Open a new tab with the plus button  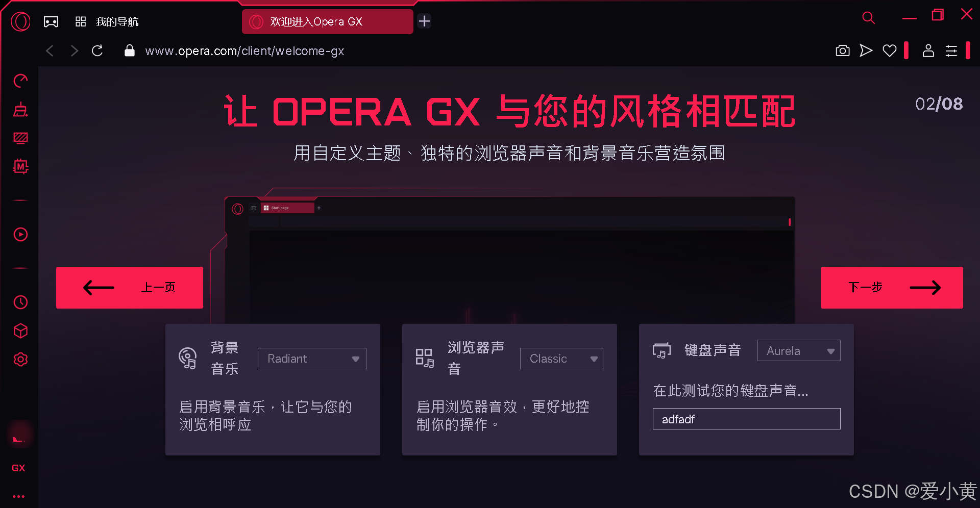[424, 21]
